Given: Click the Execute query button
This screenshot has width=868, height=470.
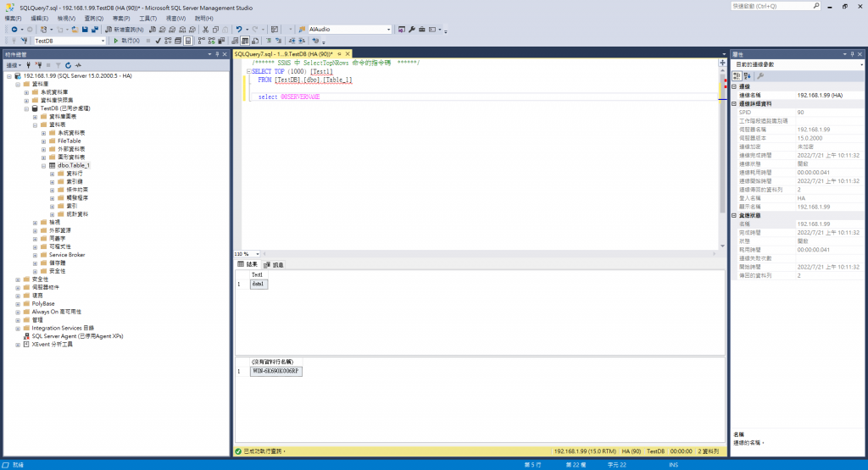Looking at the screenshot, I should 126,41.
